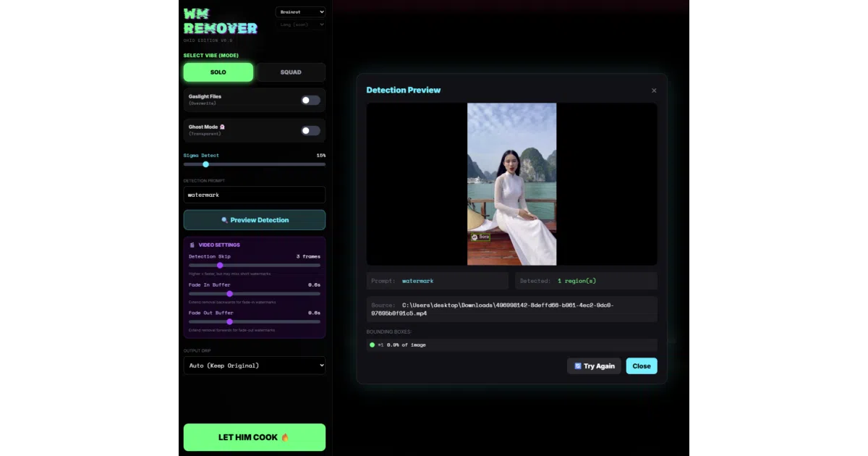The height and width of the screenshot is (456, 868).
Task: Click the Video Settings section icon
Action: click(192, 245)
